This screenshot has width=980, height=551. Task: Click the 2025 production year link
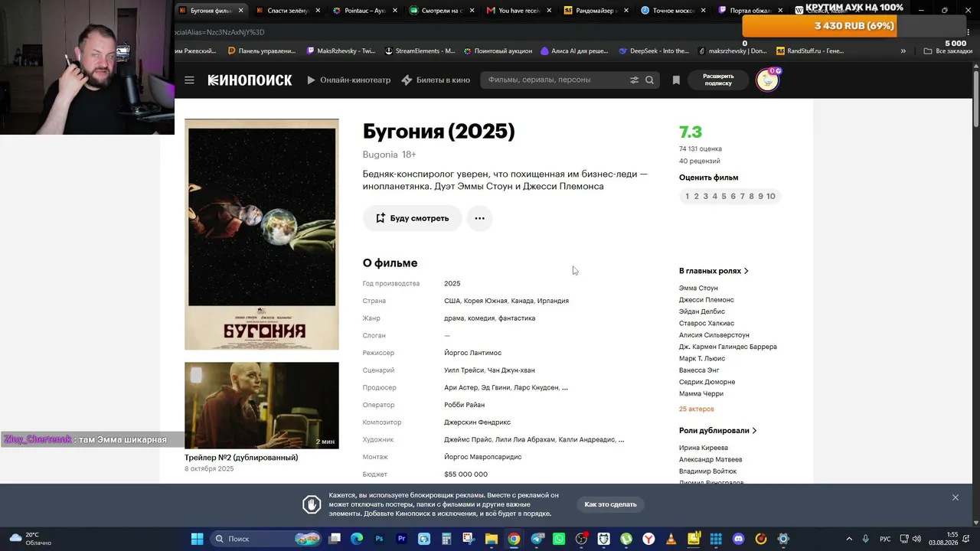tap(452, 283)
